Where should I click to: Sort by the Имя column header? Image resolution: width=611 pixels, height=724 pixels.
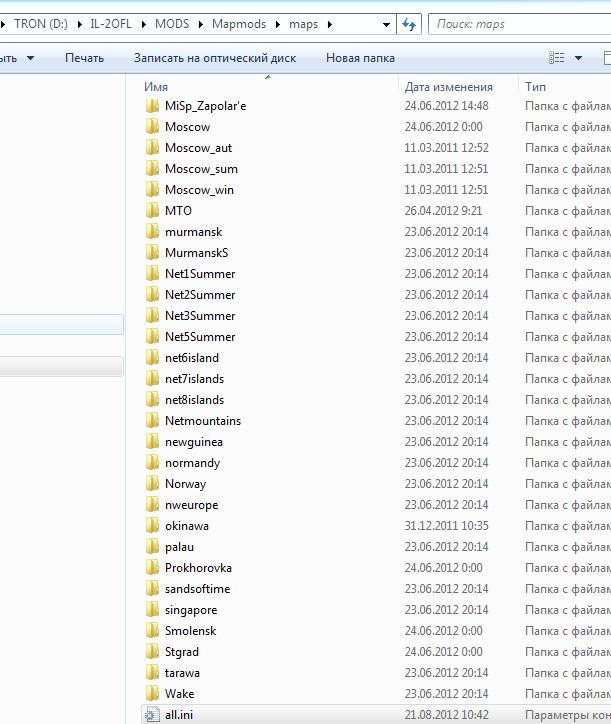click(156, 87)
